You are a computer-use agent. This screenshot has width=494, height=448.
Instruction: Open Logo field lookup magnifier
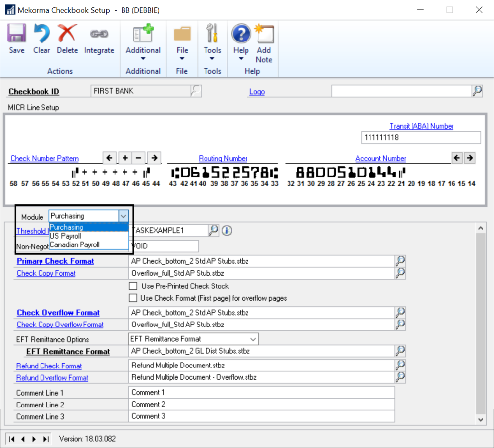pos(477,91)
